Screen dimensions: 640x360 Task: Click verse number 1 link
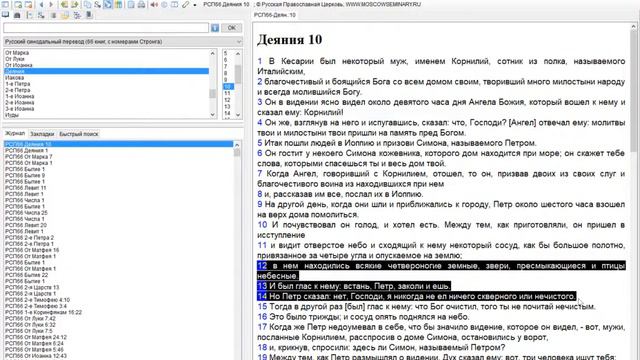[x=260, y=61]
